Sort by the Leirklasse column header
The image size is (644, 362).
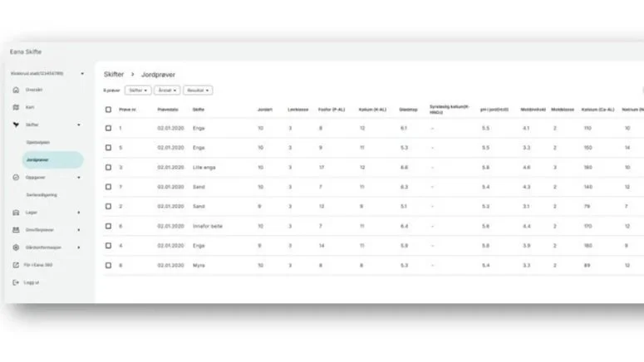click(297, 110)
